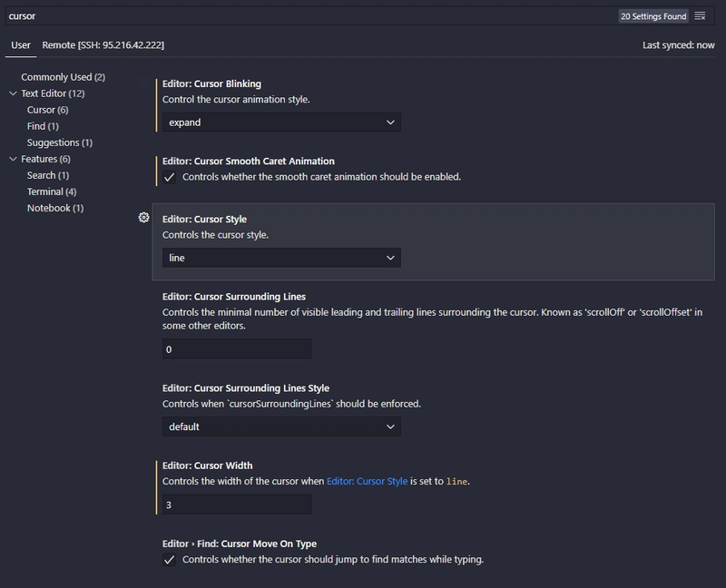Viewport: 726px width, 588px height.
Task: Select Suggestions (1) in settings tree
Action: pyautogui.click(x=60, y=142)
